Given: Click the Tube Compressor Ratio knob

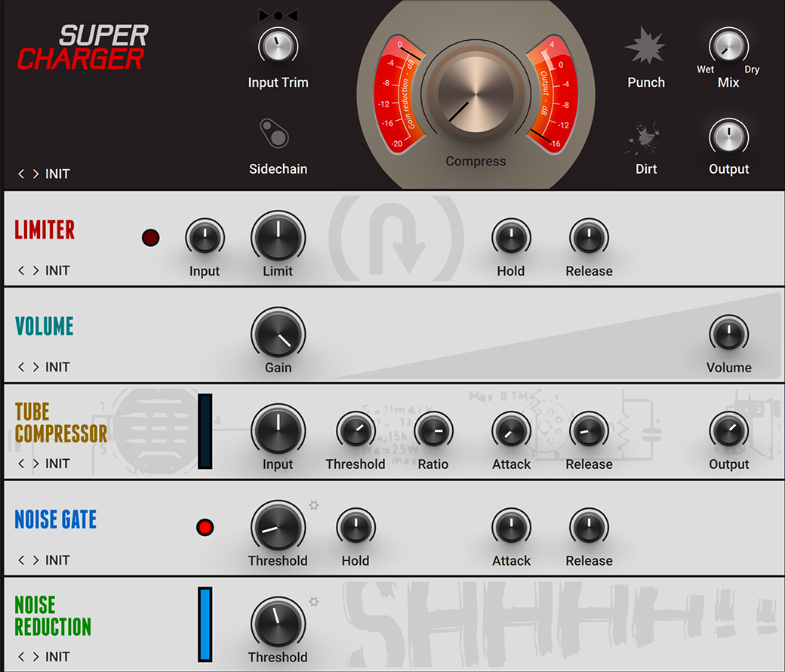Looking at the screenshot, I should 433,430.
